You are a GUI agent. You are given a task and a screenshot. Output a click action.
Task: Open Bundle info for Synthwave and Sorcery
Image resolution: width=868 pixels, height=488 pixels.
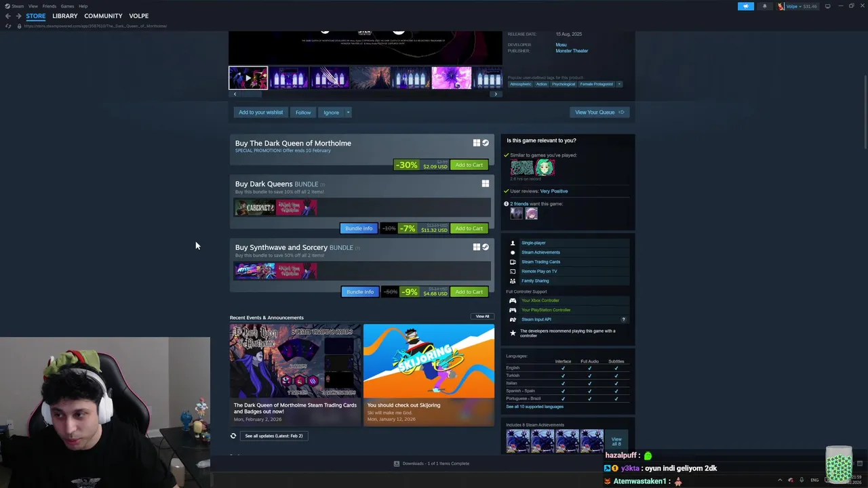pos(360,292)
